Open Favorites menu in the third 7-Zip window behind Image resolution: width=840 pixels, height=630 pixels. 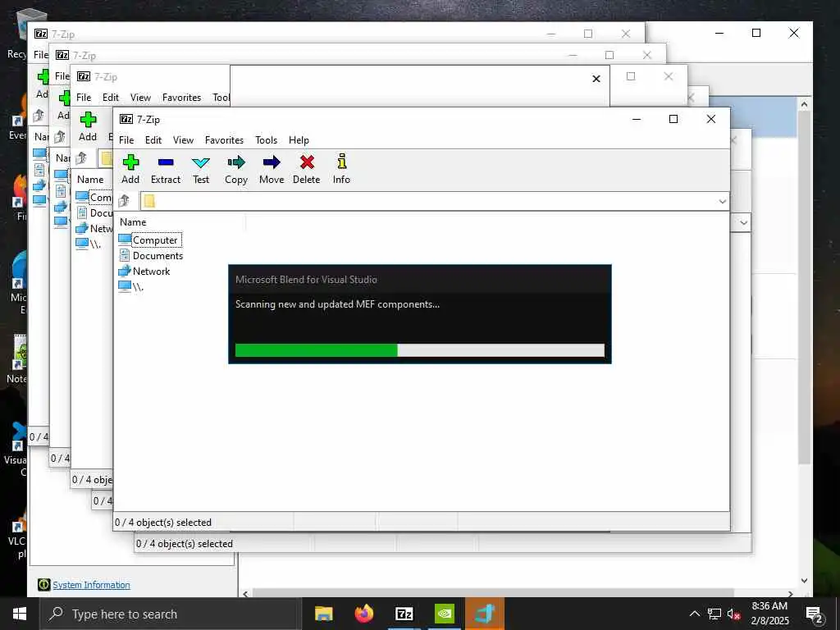(x=181, y=98)
